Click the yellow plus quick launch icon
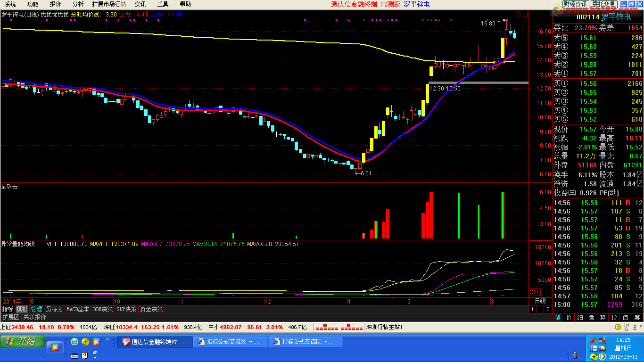The image size is (644, 362). (x=85, y=342)
